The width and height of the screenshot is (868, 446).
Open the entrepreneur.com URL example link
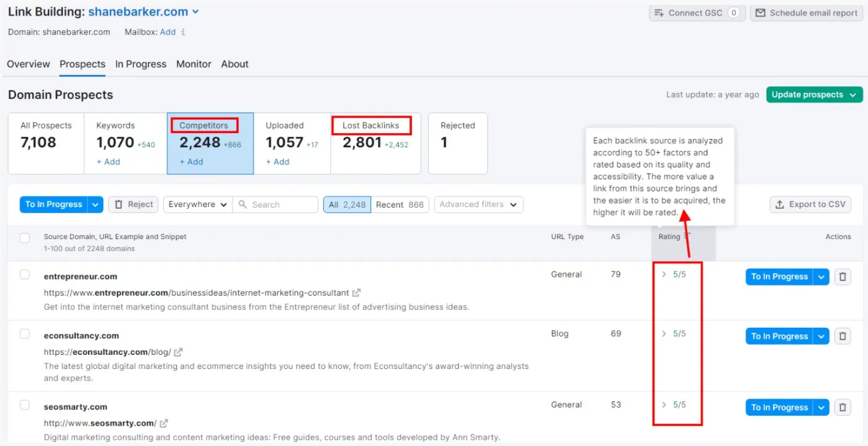[196, 293]
